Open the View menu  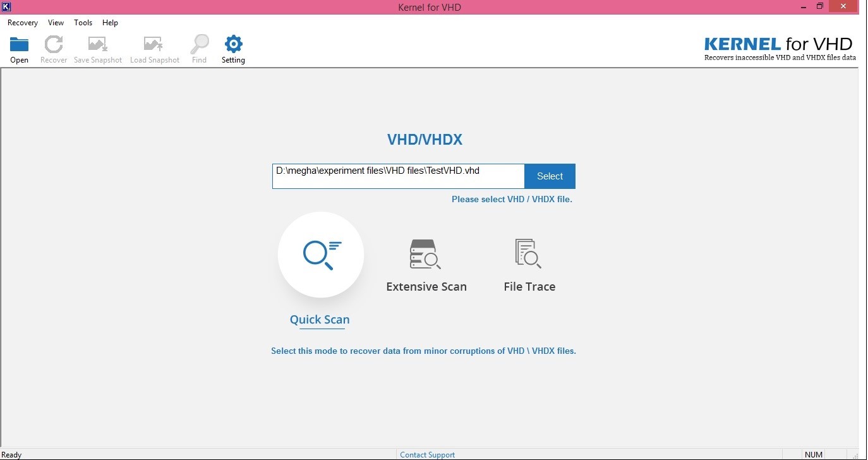pyautogui.click(x=56, y=22)
